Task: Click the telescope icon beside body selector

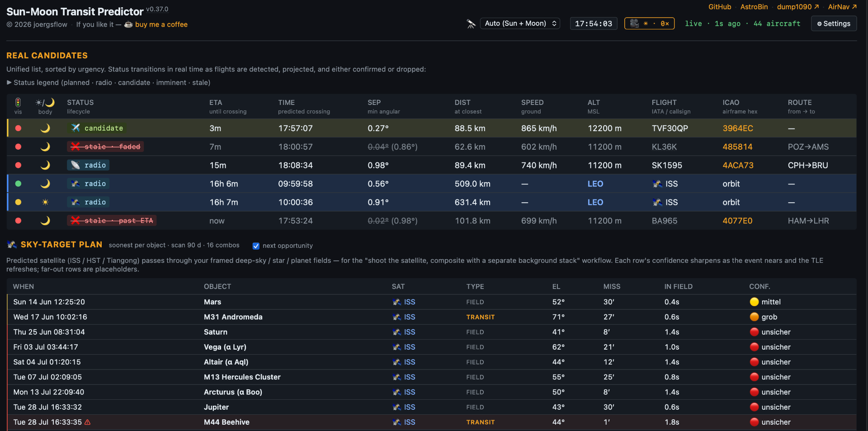Action: (471, 24)
